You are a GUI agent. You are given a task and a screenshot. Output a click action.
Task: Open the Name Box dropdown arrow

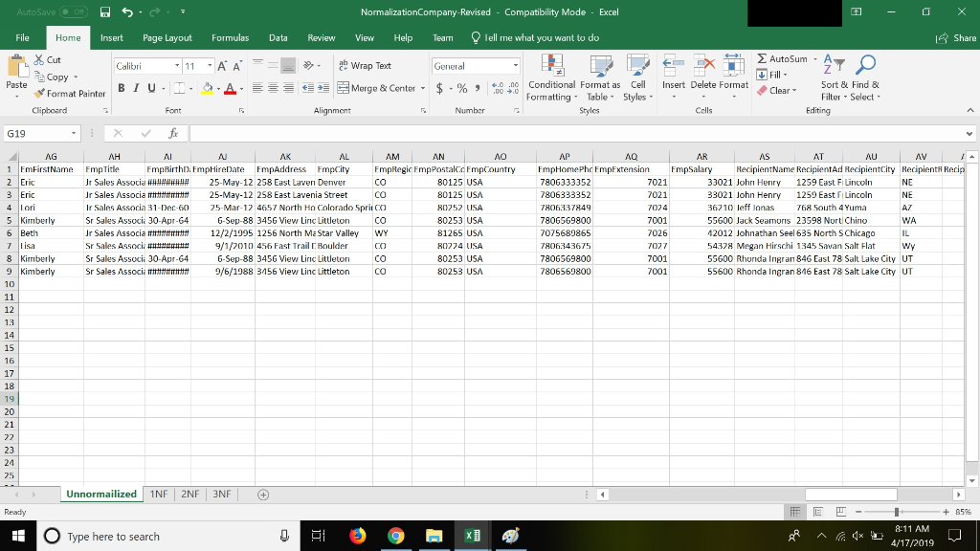click(73, 134)
